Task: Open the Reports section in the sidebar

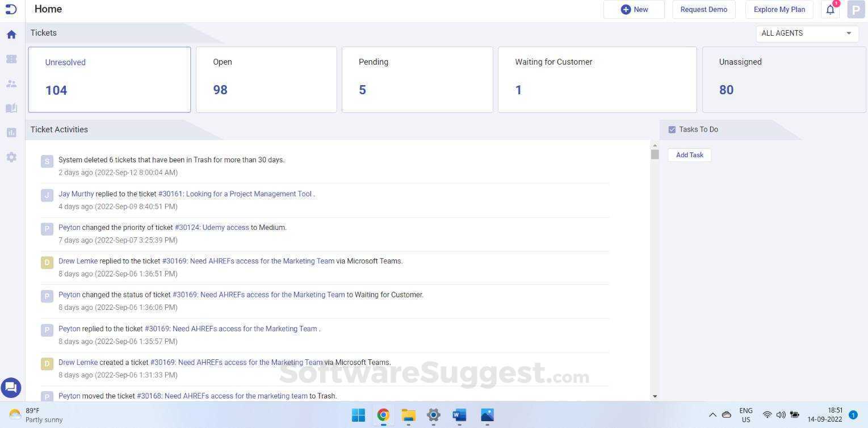Action: tap(11, 132)
